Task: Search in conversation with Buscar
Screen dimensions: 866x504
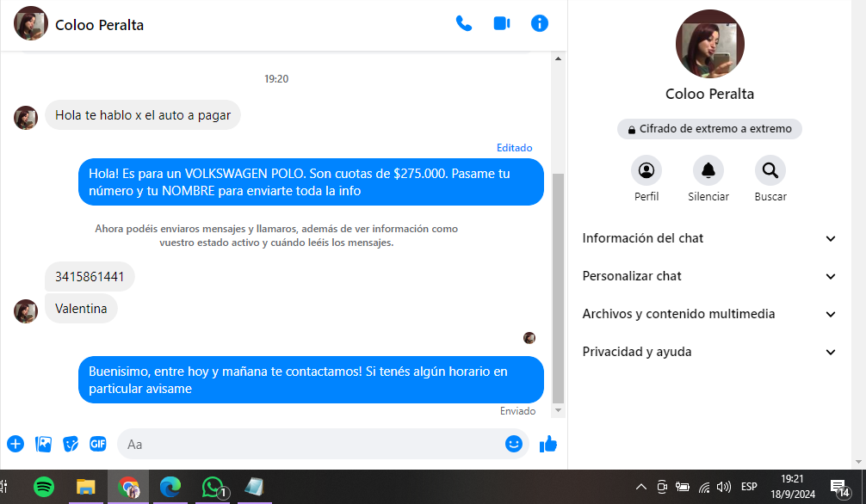Action: pos(770,171)
